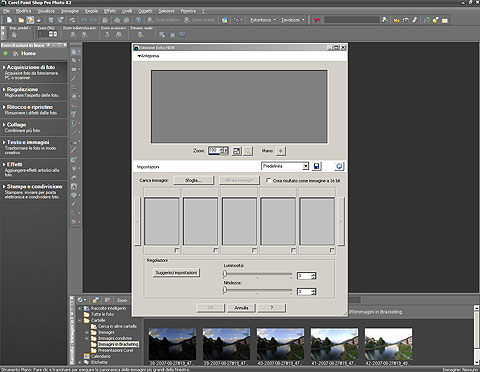Open the Effetti menu
480x372 pixels.
[110, 11]
